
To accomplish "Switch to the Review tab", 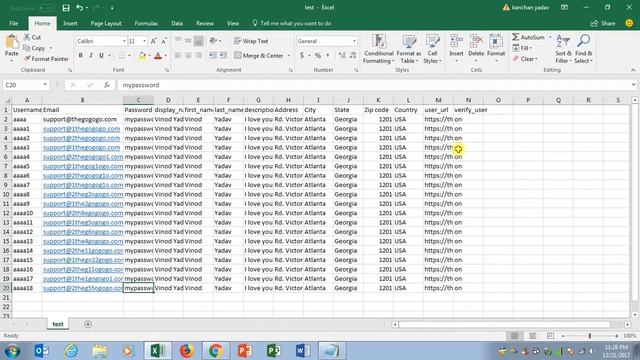I will point(205,23).
